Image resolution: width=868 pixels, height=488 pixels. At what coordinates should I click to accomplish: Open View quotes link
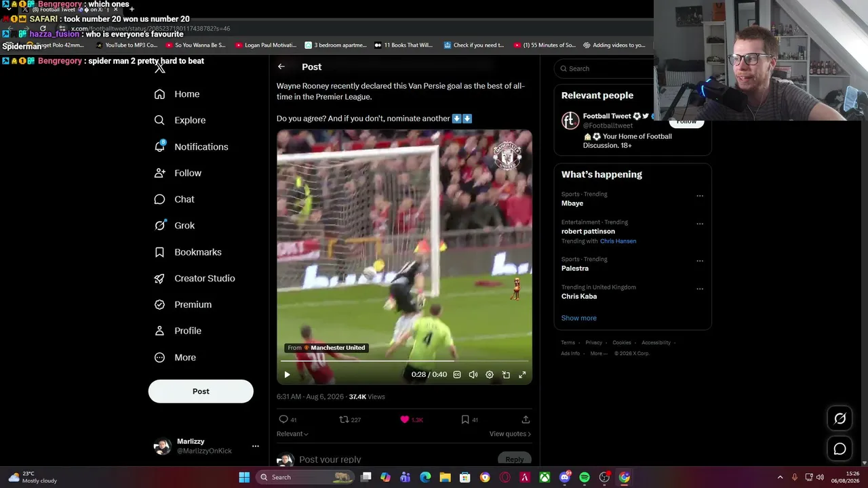510,434
